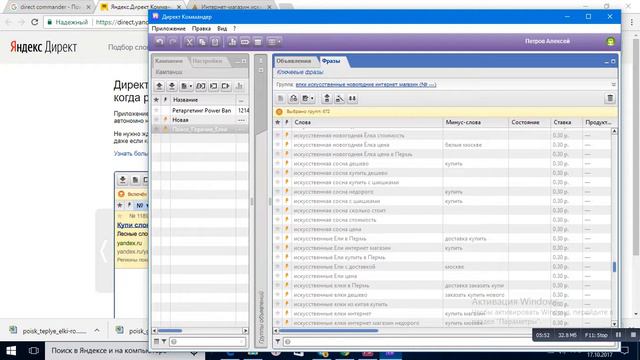
Task: Switch to the Объявления tab
Action: (293, 61)
